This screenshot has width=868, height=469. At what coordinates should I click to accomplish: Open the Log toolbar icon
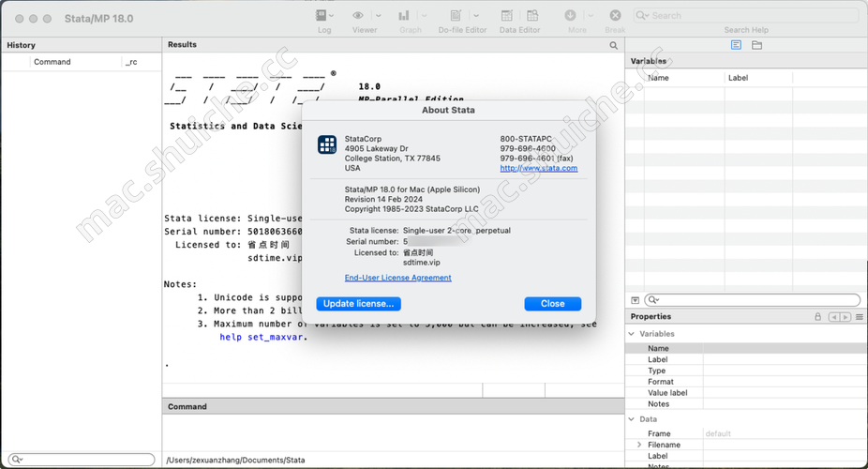pyautogui.click(x=322, y=16)
